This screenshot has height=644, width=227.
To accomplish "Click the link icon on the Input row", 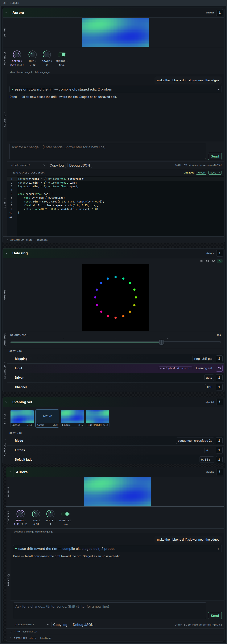I will pos(219,368).
